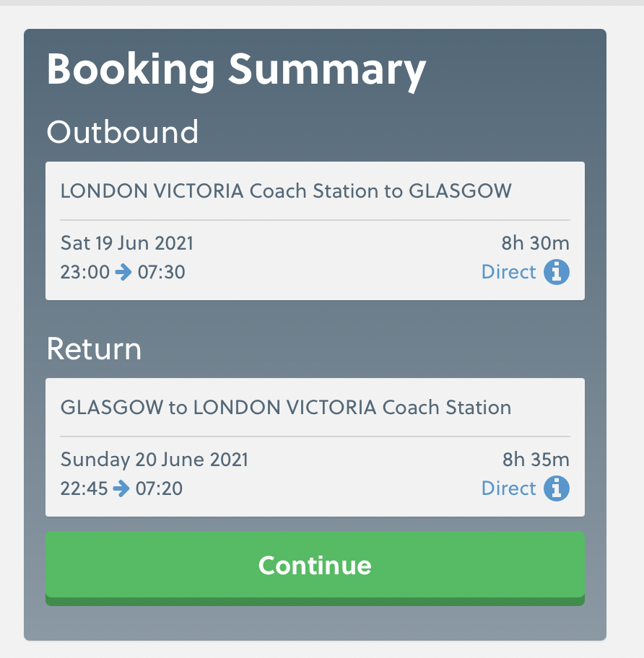The image size is (644, 658).
Task: Open the outbound Direct link
Action: [508, 272]
